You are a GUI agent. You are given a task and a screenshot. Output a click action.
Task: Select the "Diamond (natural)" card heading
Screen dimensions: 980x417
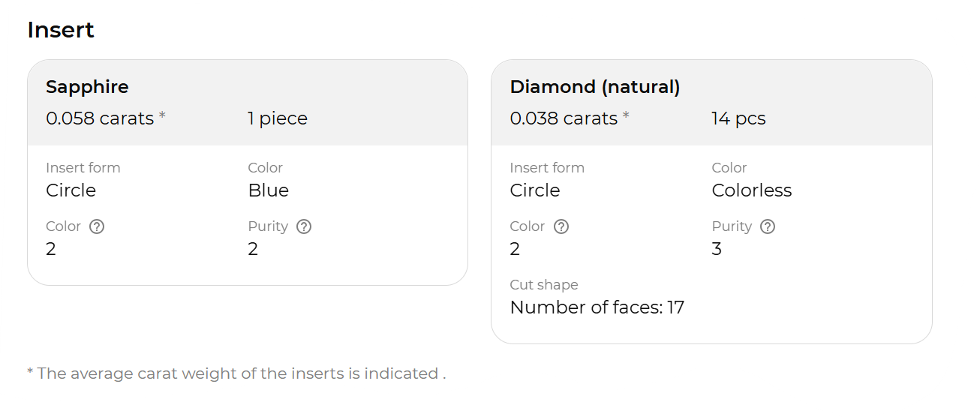(x=594, y=87)
